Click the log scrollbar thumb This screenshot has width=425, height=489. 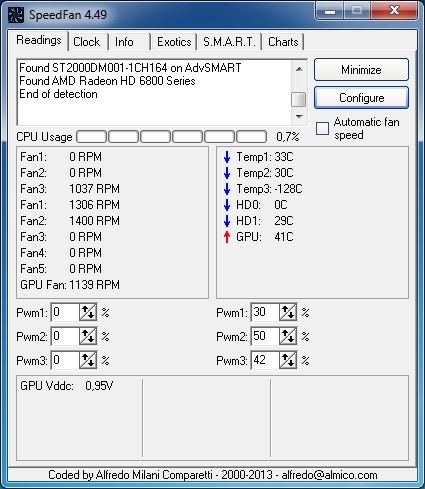(299, 100)
